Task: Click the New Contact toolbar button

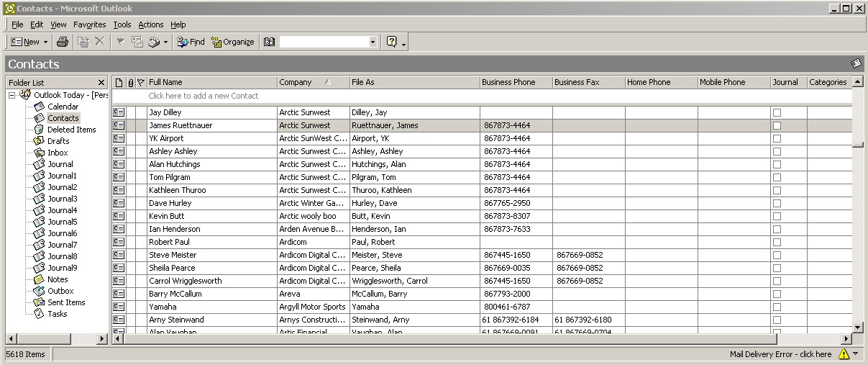Action: coord(25,42)
